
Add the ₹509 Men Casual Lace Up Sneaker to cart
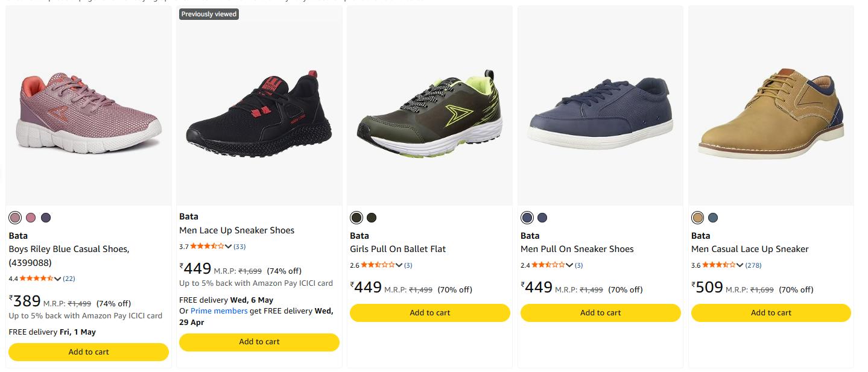pyautogui.click(x=771, y=313)
